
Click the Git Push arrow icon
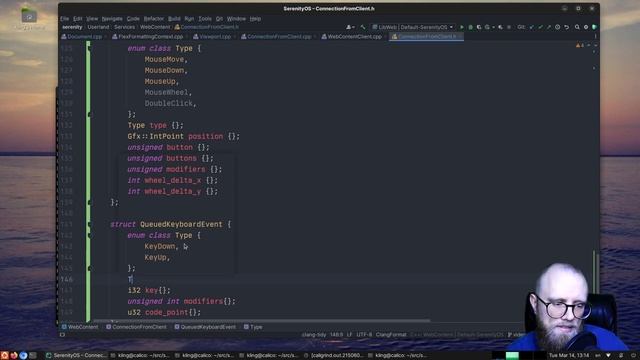549,27
